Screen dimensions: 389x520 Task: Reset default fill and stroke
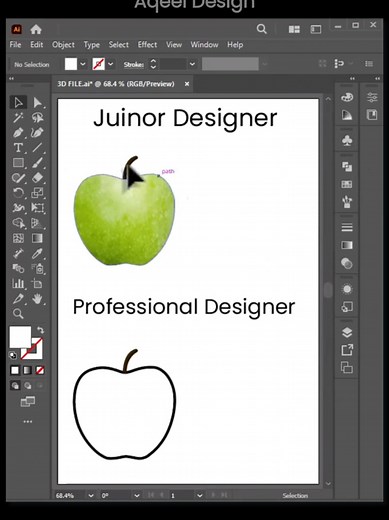[13, 355]
